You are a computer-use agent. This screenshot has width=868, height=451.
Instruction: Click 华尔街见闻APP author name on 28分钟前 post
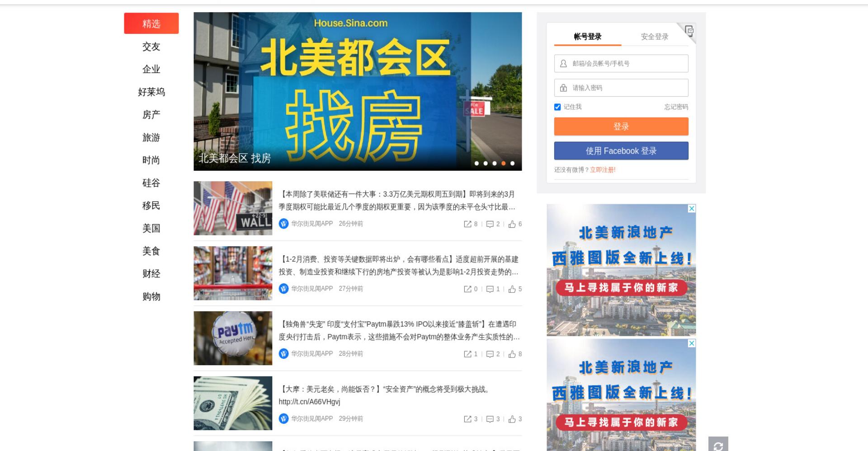312,354
